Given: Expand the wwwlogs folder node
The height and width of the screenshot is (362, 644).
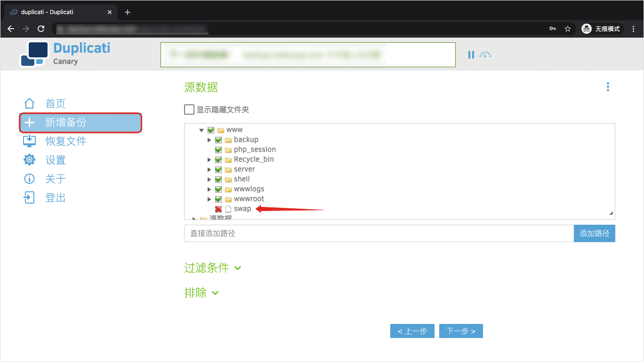Looking at the screenshot, I should pyautogui.click(x=209, y=189).
